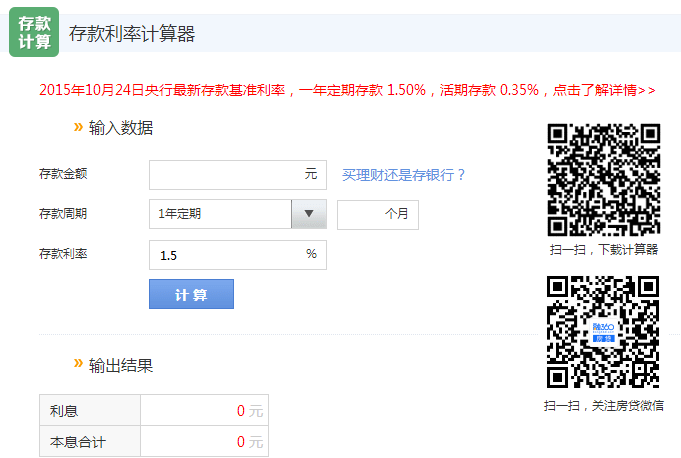Open the 买理财还是存银行？ link
This screenshot has height=458, width=681.
403,175
